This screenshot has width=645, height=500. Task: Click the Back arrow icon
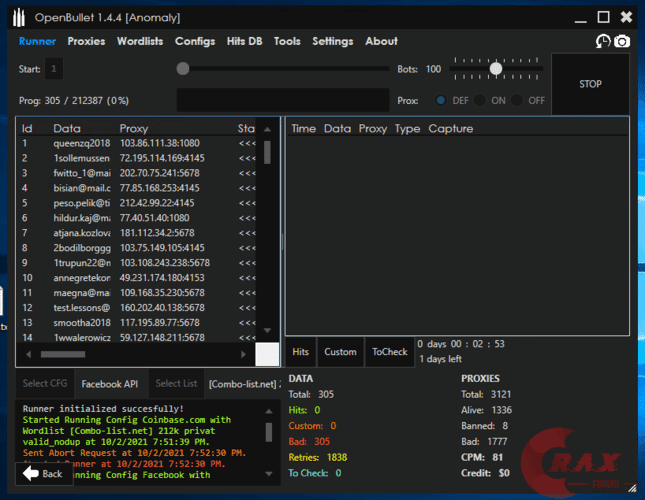tap(31, 473)
